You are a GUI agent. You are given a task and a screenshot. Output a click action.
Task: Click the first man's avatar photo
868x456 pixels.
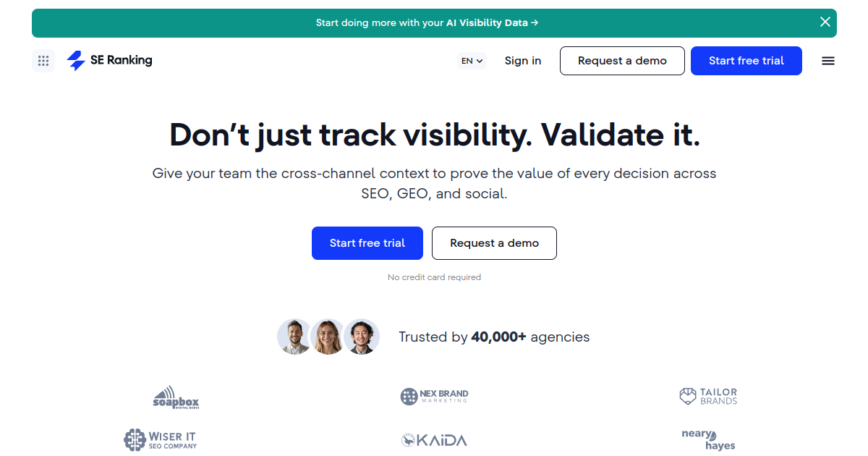click(x=294, y=337)
